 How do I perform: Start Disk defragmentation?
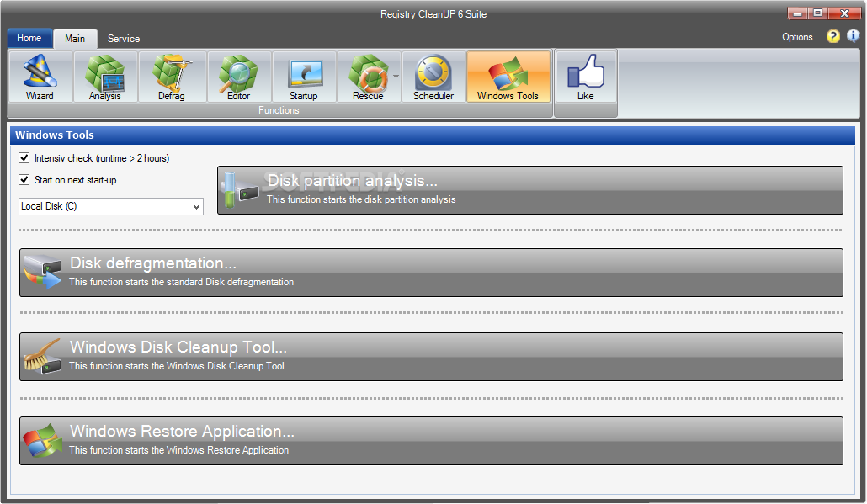point(431,273)
